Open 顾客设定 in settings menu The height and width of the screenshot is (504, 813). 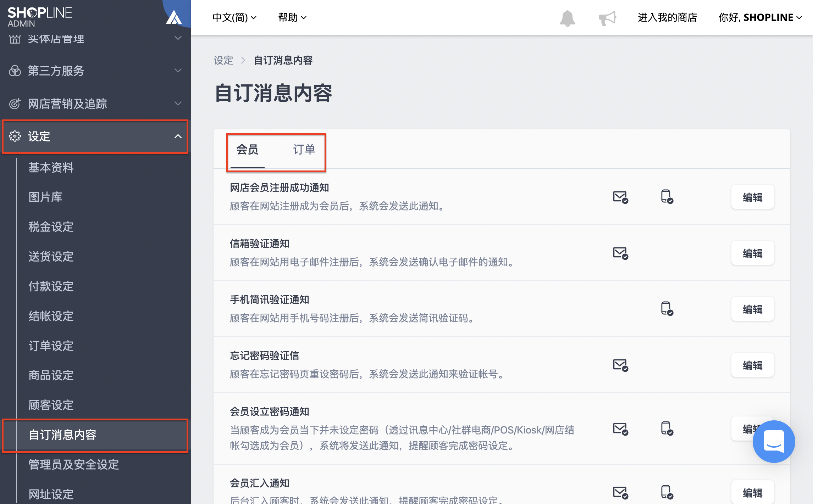(51, 405)
